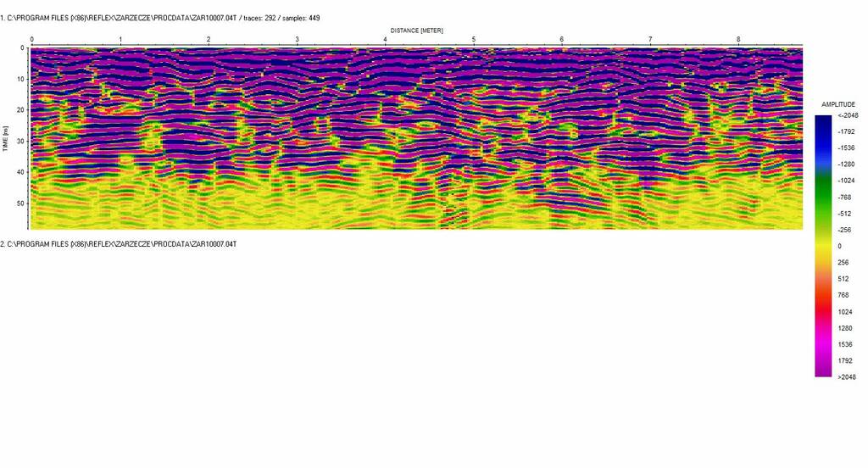The image size is (868, 468).
Task: Click the 5 meter tick on distance axis
Action: click(x=473, y=40)
